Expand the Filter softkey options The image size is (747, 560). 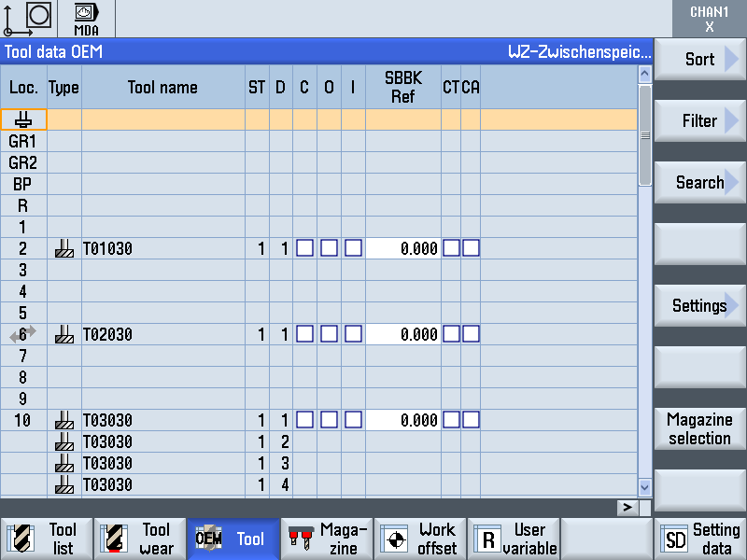click(x=699, y=120)
